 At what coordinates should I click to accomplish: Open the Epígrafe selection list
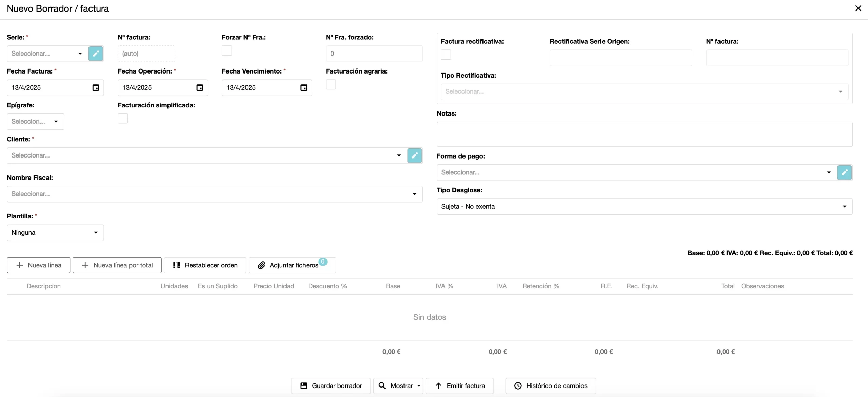(x=35, y=122)
